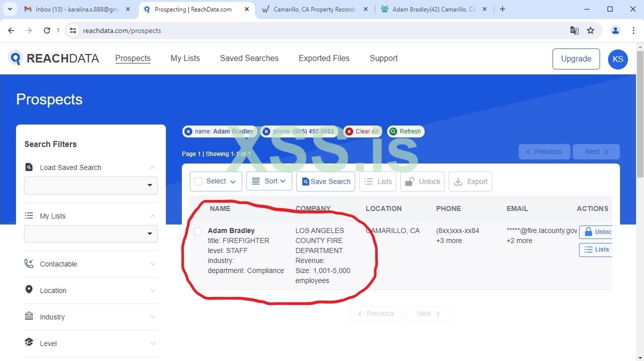
Task: Open the Google Translate icon in address bar
Action: pos(575,30)
